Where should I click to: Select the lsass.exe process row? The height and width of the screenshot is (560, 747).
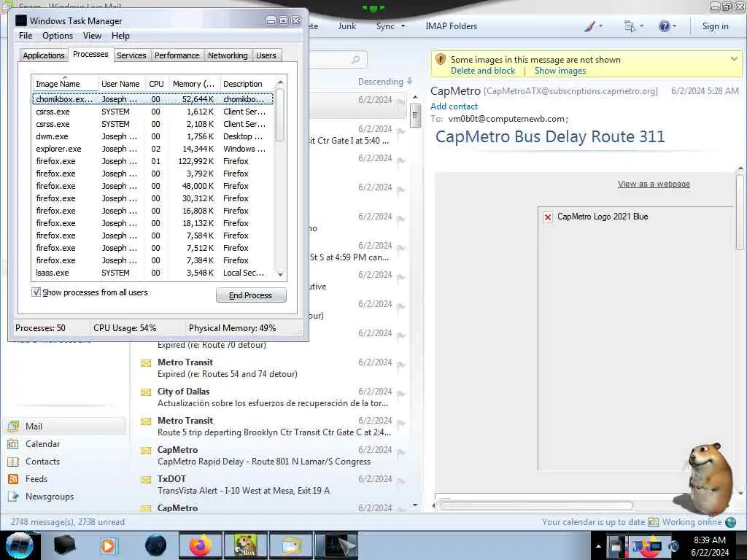(x=152, y=273)
